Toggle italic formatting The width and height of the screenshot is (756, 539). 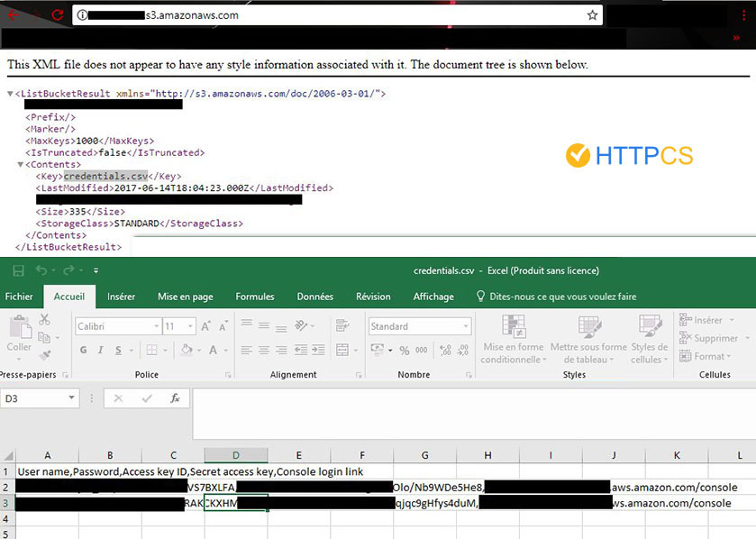point(100,350)
